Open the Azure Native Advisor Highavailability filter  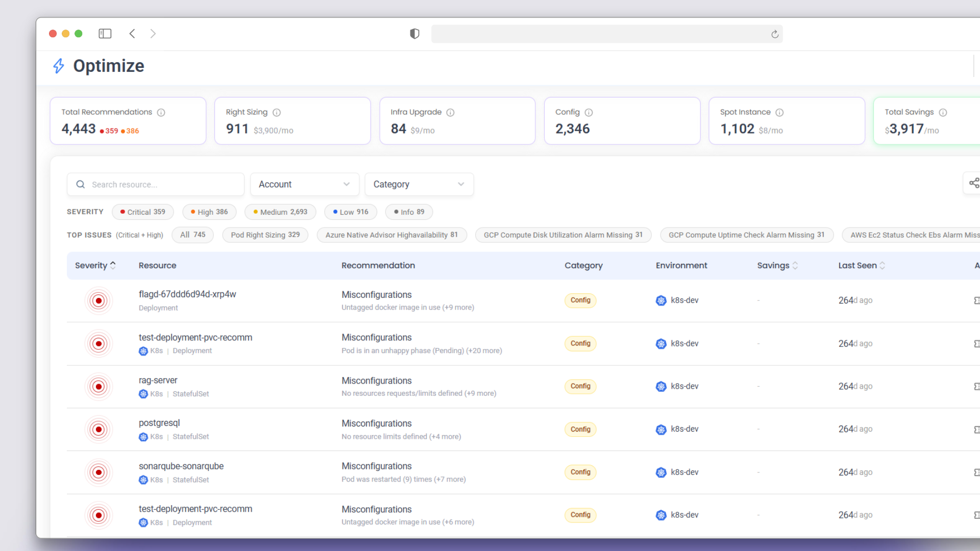click(391, 235)
